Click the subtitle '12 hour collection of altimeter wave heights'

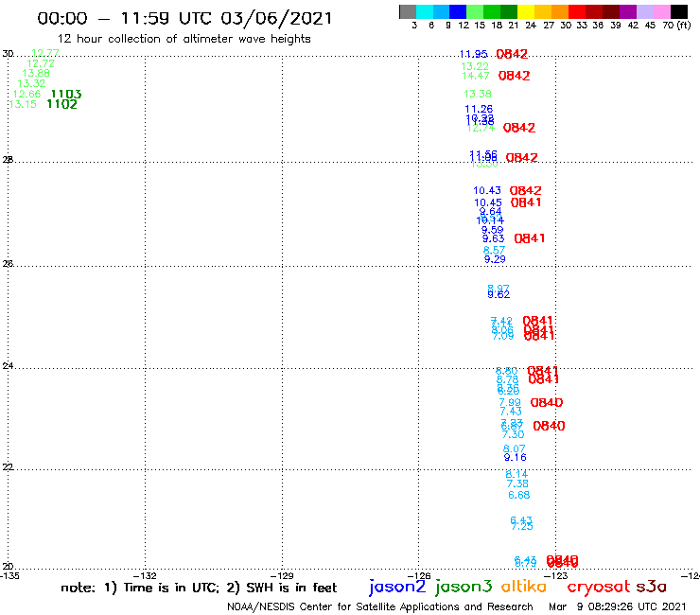[184, 39]
